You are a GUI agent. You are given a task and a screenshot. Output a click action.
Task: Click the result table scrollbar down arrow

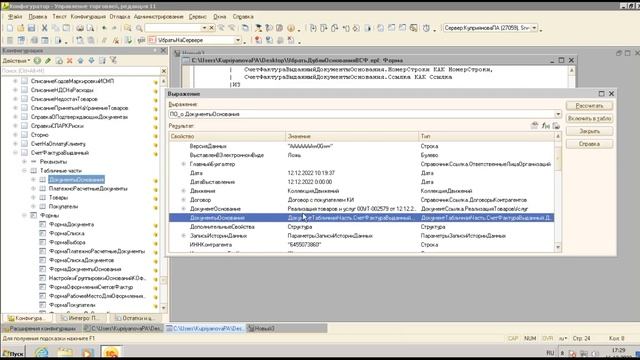558,247
